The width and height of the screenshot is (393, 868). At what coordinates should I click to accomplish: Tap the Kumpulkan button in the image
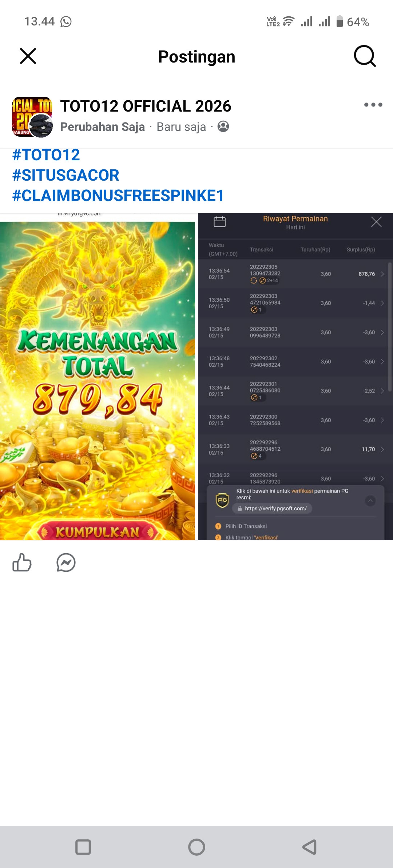pyautogui.click(x=98, y=532)
